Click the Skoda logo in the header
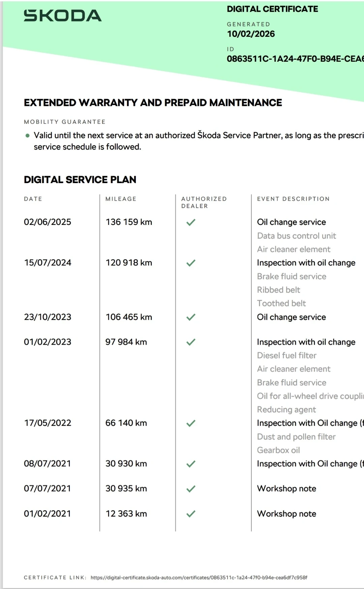This screenshot has width=364, height=589. 63,16
